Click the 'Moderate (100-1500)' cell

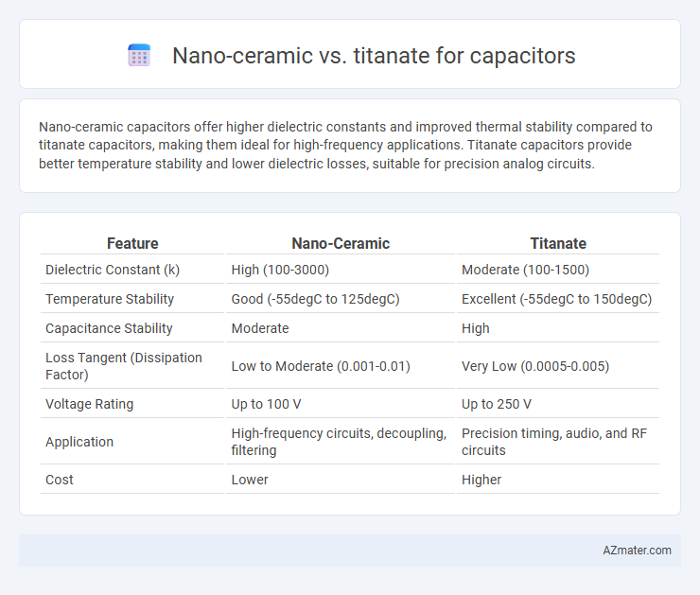525,270
